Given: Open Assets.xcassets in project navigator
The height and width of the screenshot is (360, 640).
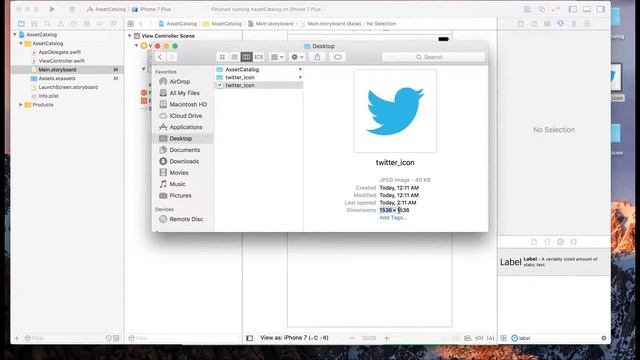Looking at the screenshot, I should [57, 78].
